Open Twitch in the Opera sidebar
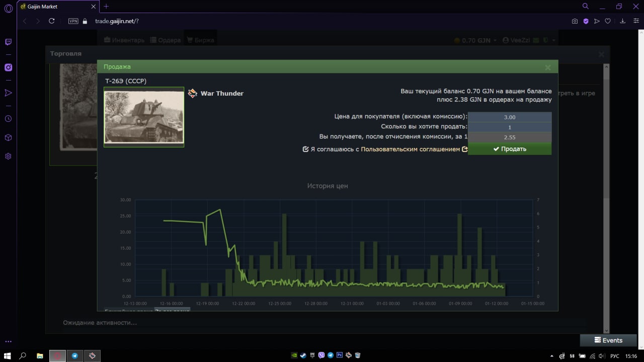 pos(8,42)
